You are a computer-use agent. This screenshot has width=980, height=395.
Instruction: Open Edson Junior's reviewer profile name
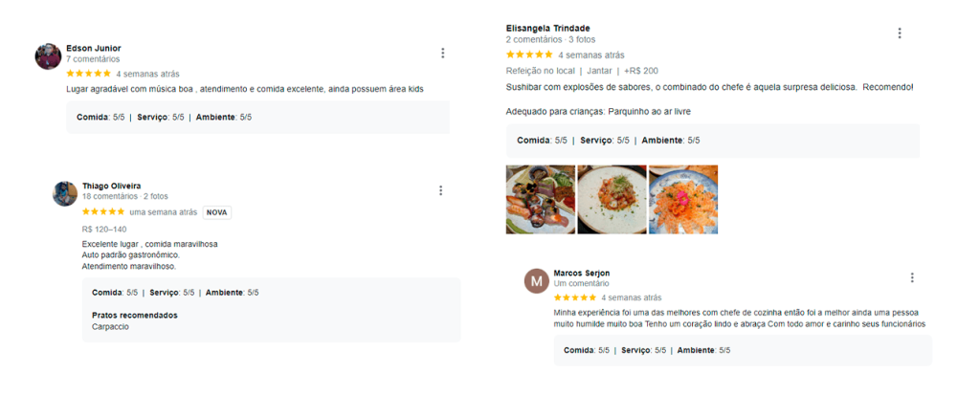(x=94, y=48)
